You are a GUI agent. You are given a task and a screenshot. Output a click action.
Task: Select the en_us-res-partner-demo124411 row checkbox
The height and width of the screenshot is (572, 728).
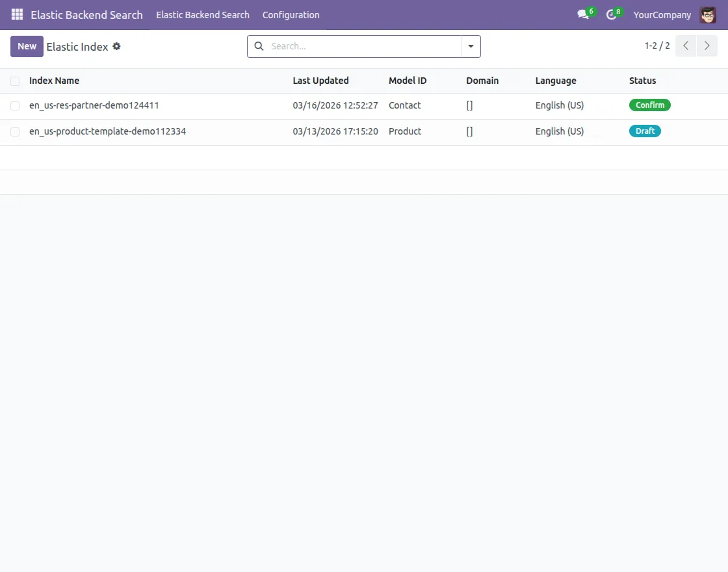coord(15,105)
